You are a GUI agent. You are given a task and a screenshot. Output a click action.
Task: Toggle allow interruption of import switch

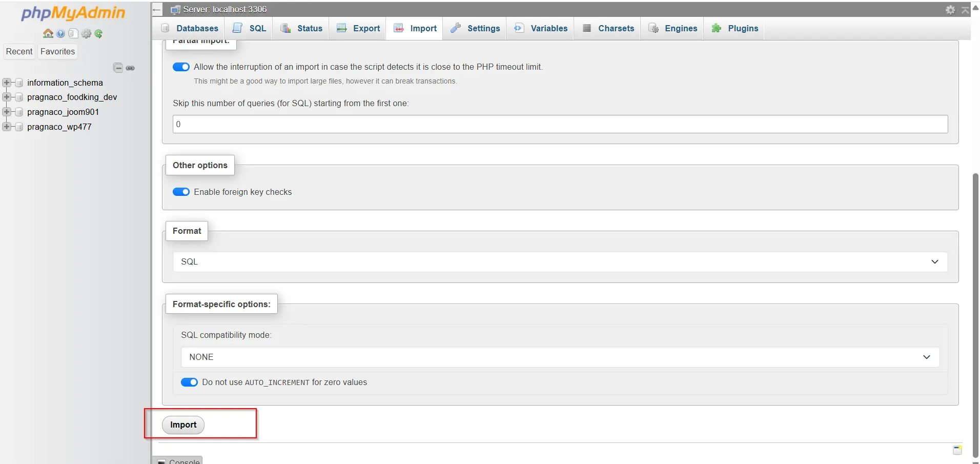(x=181, y=67)
